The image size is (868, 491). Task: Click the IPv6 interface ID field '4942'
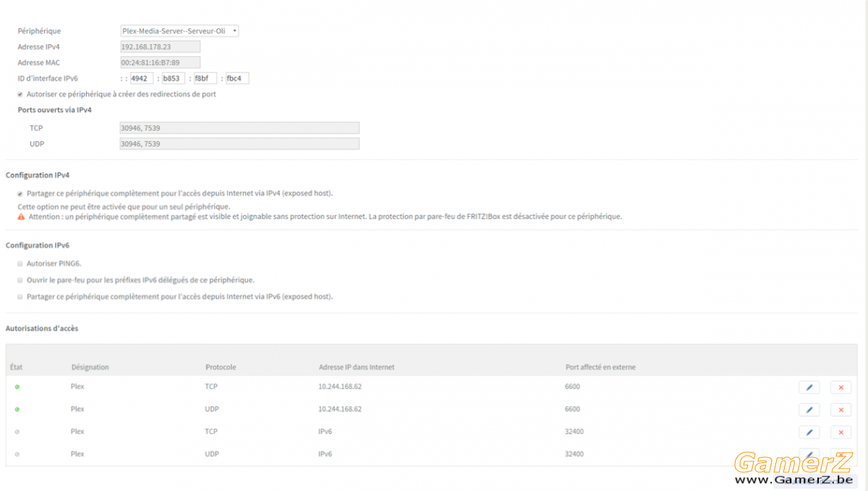[142, 78]
